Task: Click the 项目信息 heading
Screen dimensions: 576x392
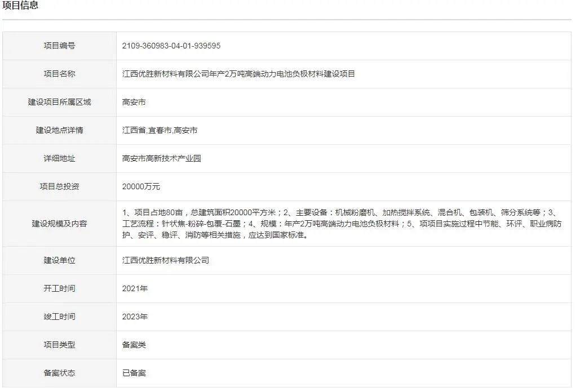Action: [x=20, y=5]
